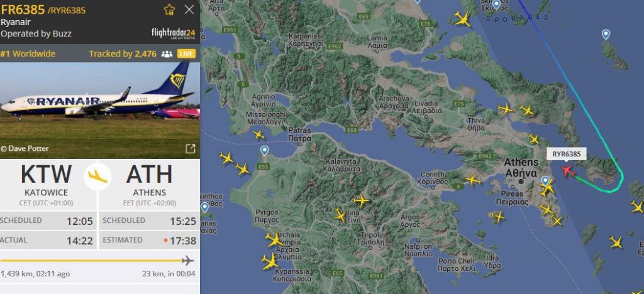The image size is (644, 294).
Task: Select the RYR6385 callsign label on map
Action: 567,154
